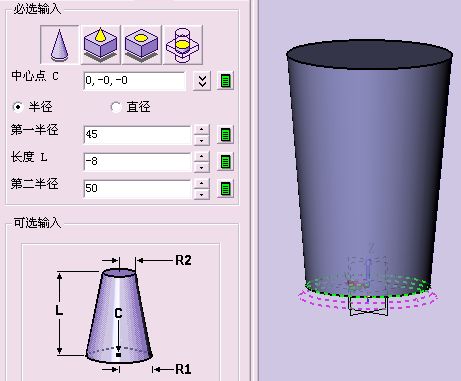Decrease 长度 L with the down arrow
This screenshot has width=461, height=381.
(x=201, y=167)
